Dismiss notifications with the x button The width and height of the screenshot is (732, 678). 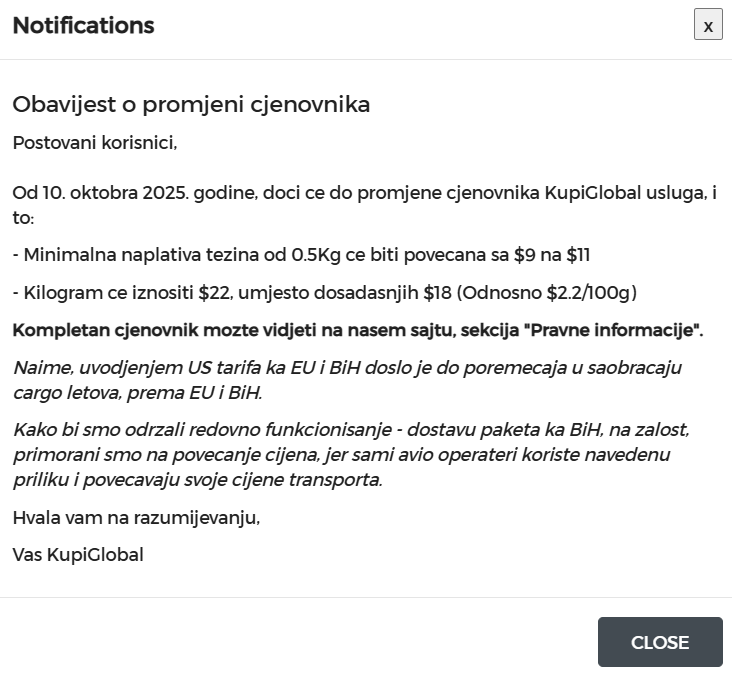click(708, 24)
